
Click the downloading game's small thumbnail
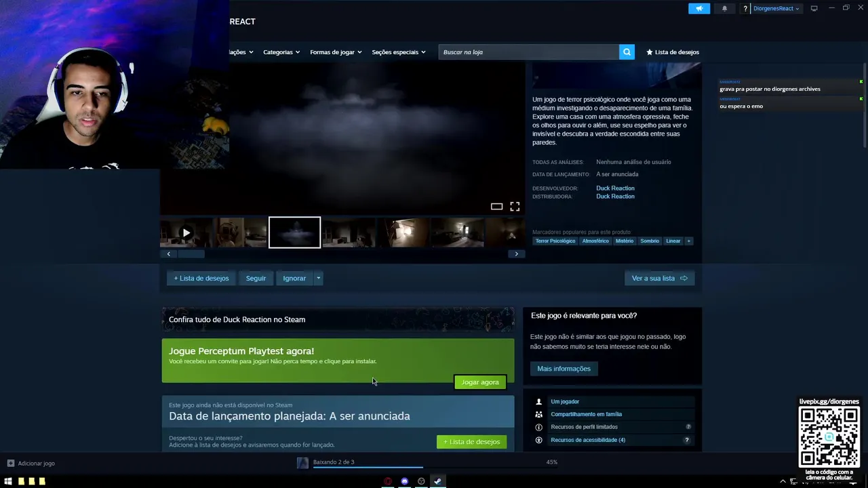302,463
